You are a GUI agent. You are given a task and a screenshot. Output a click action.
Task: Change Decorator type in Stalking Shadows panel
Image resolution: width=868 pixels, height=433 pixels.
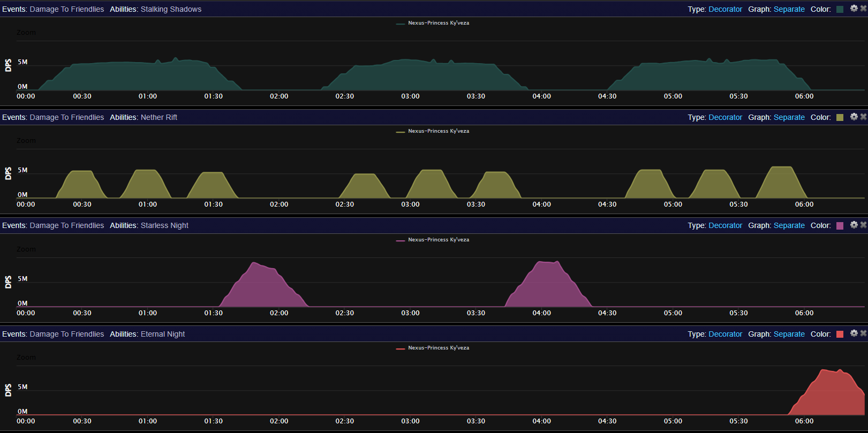tap(725, 9)
